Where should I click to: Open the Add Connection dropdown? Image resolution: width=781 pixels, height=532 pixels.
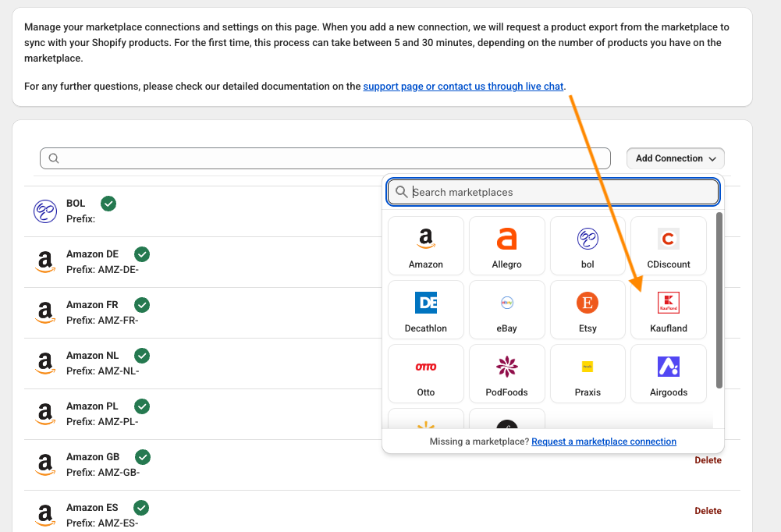676,158
